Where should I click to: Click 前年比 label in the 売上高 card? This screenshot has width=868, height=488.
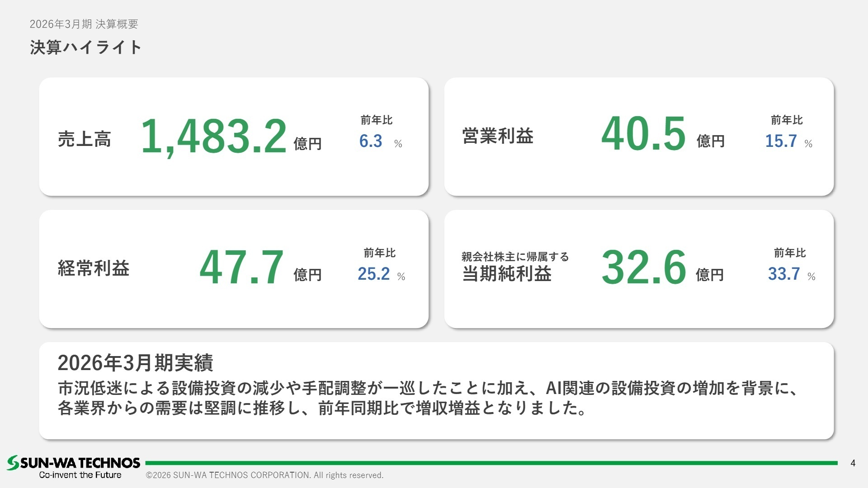coord(377,120)
